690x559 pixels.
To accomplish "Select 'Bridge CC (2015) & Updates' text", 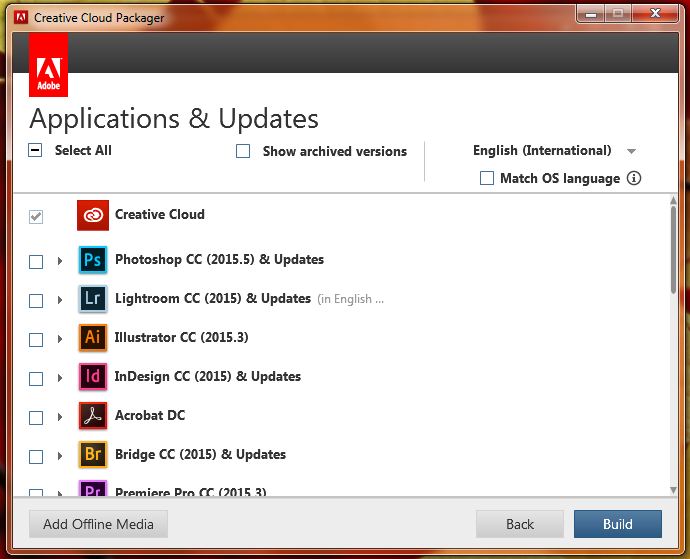I will point(200,454).
